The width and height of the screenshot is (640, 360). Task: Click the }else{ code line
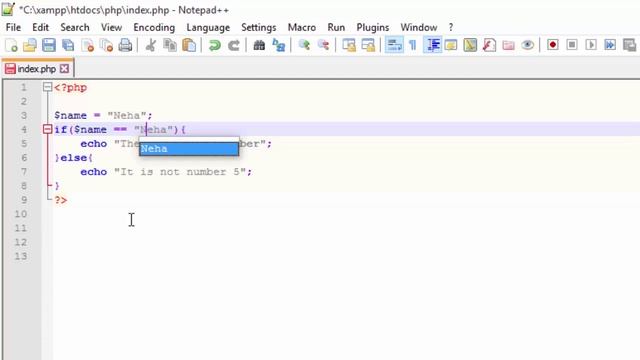pos(73,158)
